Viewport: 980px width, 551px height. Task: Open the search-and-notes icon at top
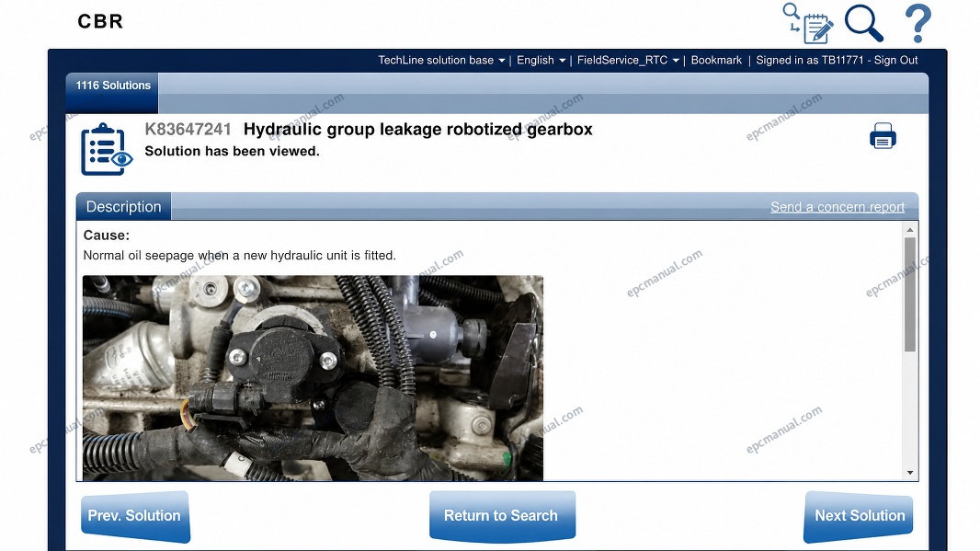pos(808,23)
